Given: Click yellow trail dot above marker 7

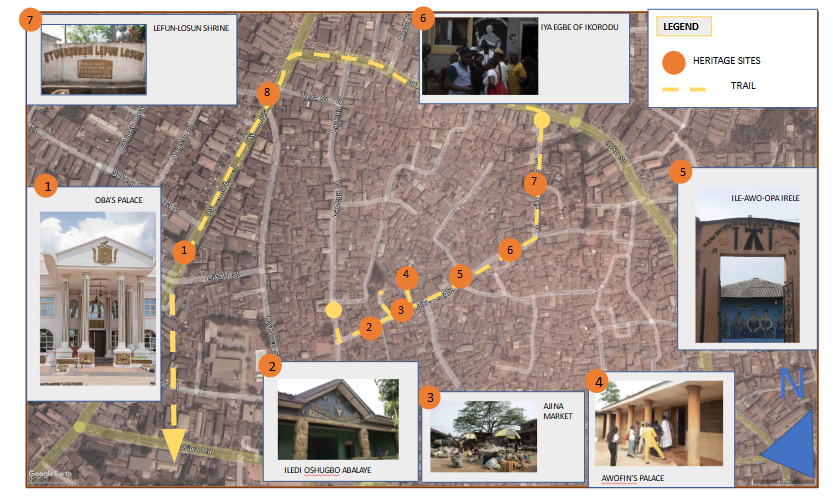Looking at the screenshot, I should coord(541,120).
